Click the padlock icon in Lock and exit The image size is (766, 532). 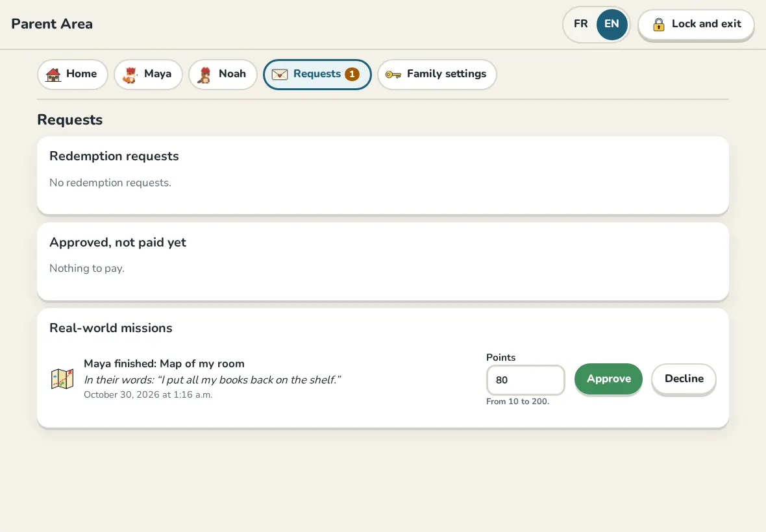[x=658, y=24]
